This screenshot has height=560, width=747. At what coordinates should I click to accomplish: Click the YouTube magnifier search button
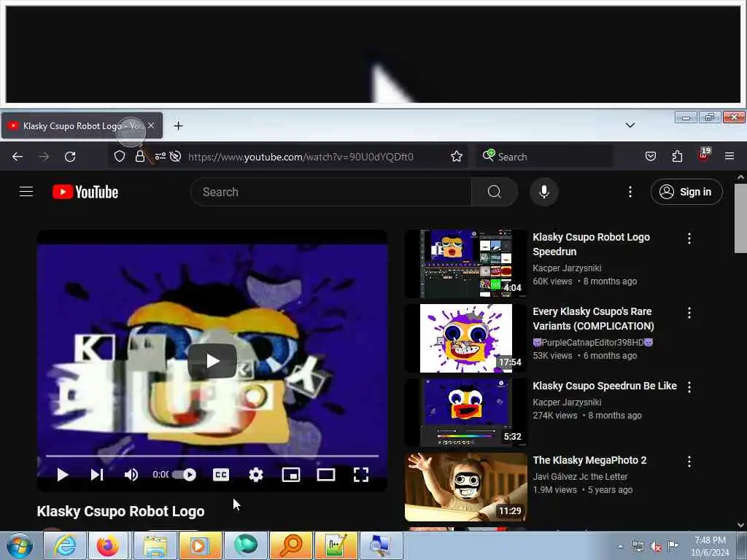click(495, 192)
